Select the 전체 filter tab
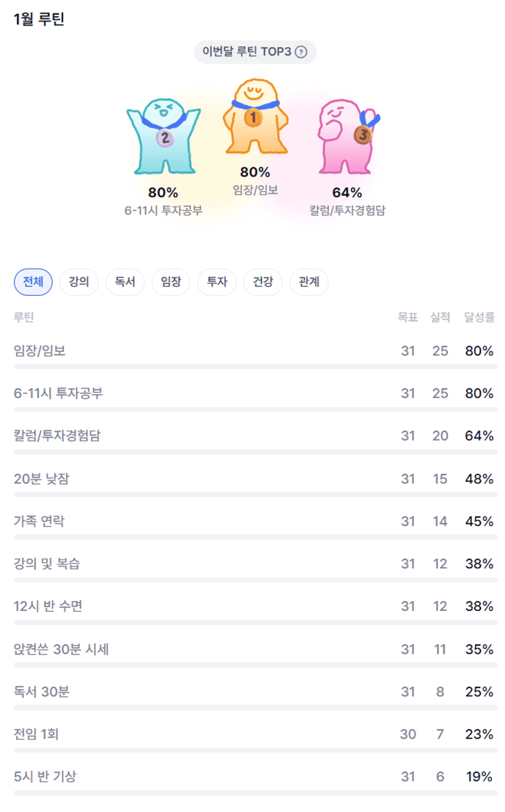The width and height of the screenshot is (505, 812). [x=33, y=282]
